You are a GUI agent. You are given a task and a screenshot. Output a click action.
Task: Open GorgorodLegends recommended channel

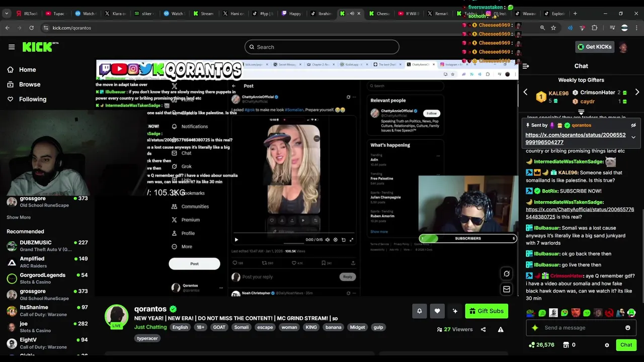click(x=47, y=278)
